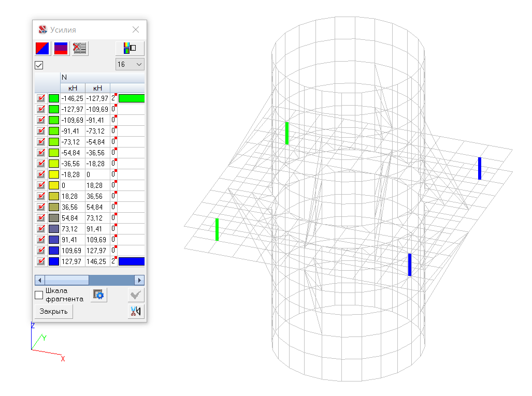Screen dimensions: 532x396
Task: Select the swatch for -54,84 to -36,56
Action: [x=54, y=153]
